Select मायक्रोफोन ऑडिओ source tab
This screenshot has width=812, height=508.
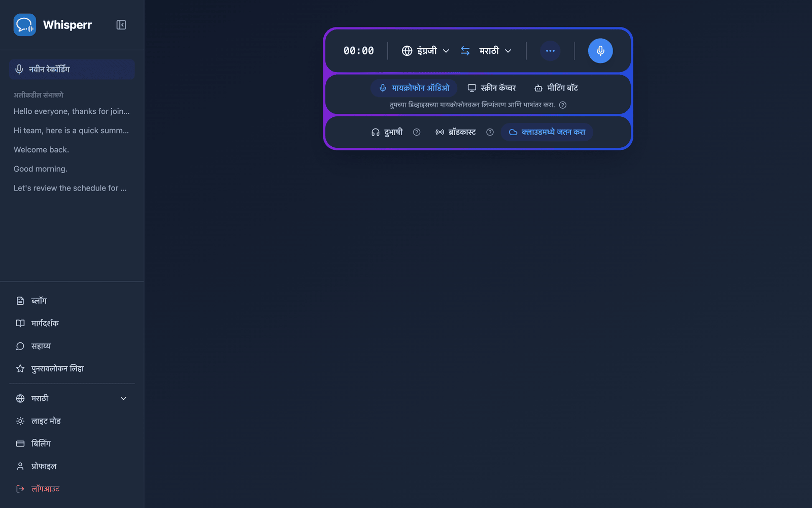pyautogui.click(x=414, y=88)
